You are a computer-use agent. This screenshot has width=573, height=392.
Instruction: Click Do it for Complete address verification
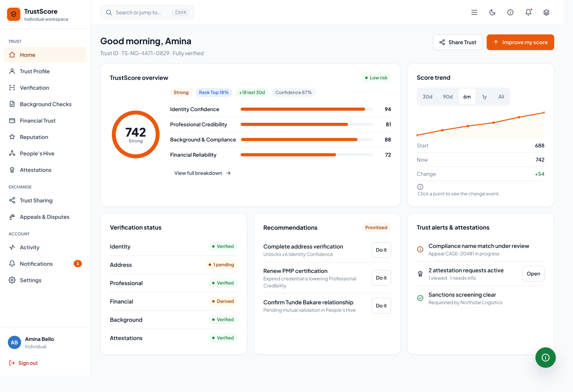coord(381,250)
